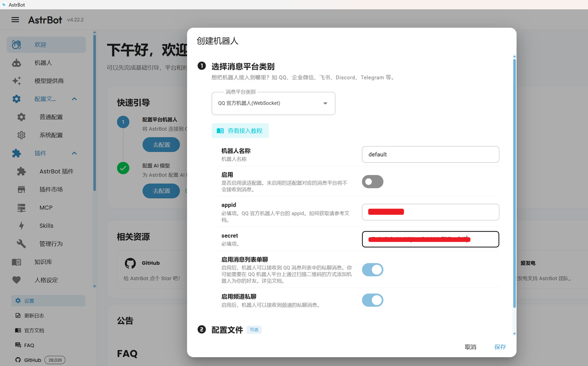Expand step 2 配置文件 section
Viewport: 588px width, 366px height.
click(x=227, y=330)
